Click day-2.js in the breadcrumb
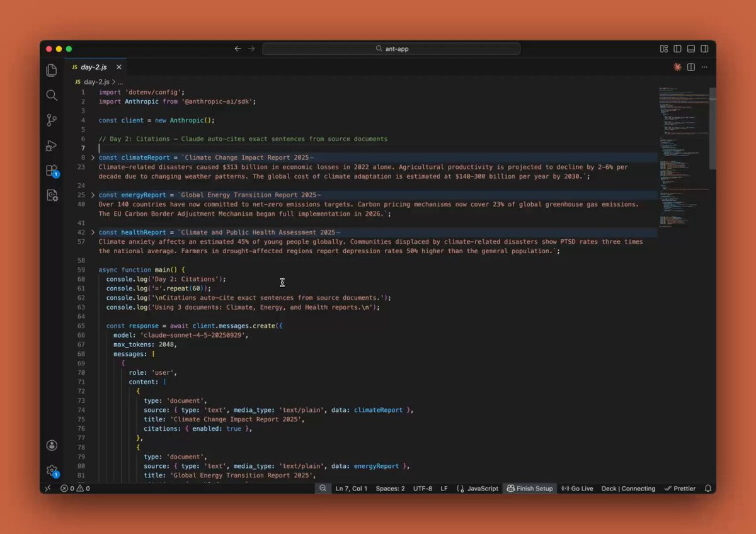The image size is (756, 534). point(96,82)
